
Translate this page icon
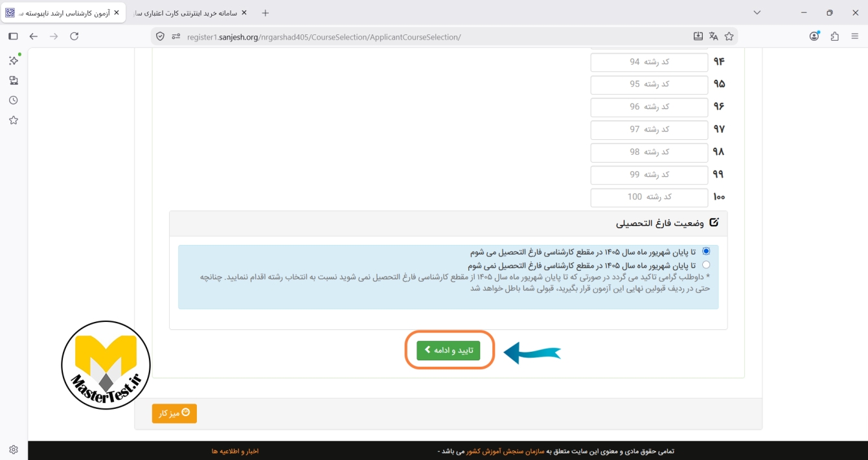click(714, 36)
